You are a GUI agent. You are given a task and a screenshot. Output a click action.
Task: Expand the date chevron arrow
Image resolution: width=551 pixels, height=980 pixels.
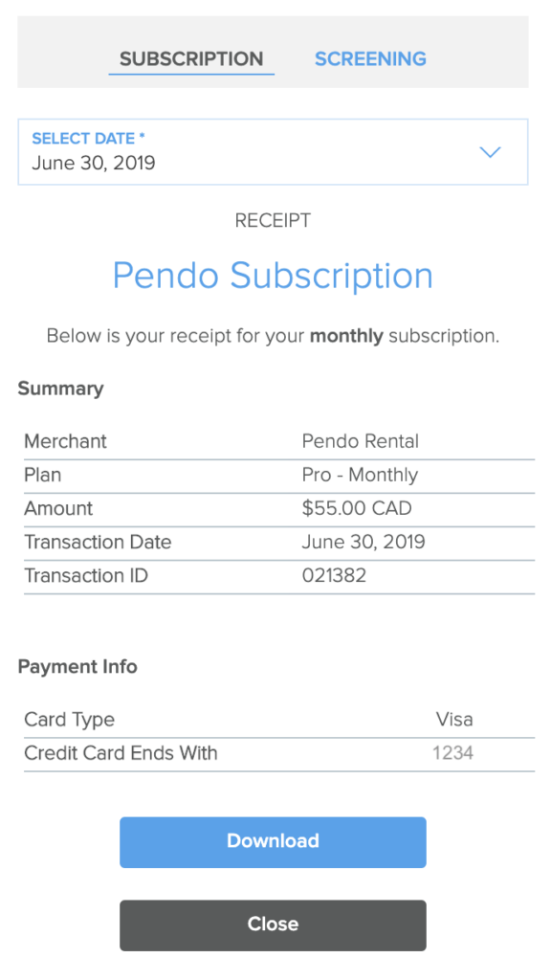coord(490,152)
